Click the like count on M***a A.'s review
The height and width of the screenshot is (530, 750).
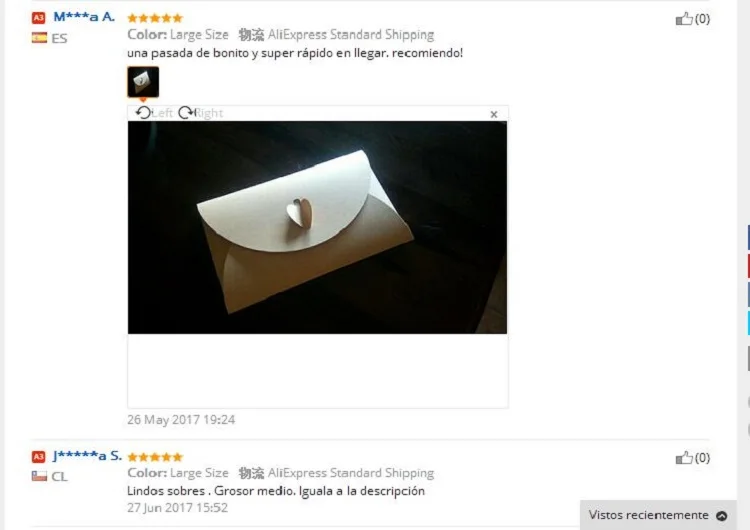702,19
